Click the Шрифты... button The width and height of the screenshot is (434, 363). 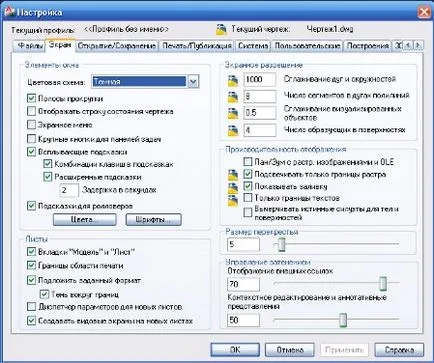click(x=154, y=220)
